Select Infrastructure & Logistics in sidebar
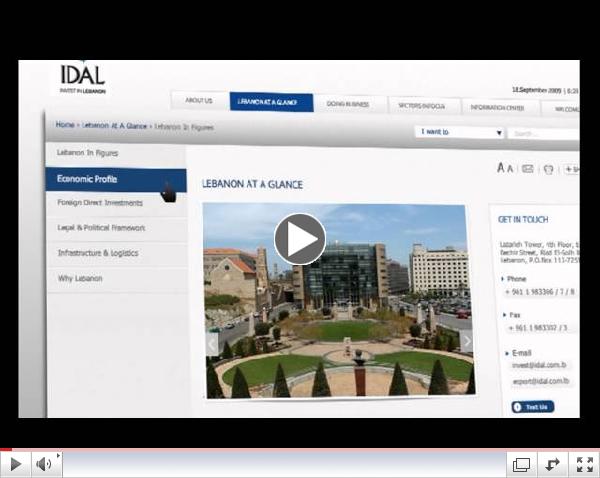This screenshot has width=600, height=478. [x=116, y=253]
